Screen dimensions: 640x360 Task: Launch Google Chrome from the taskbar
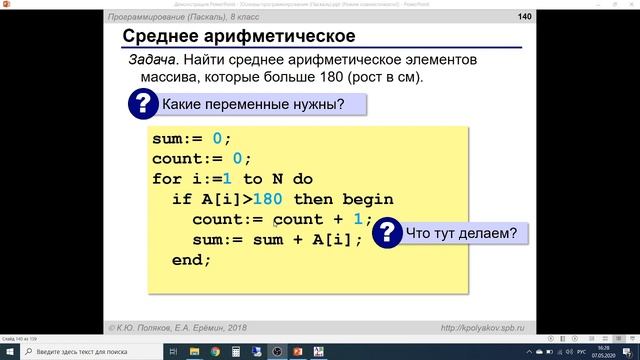(x=215, y=351)
